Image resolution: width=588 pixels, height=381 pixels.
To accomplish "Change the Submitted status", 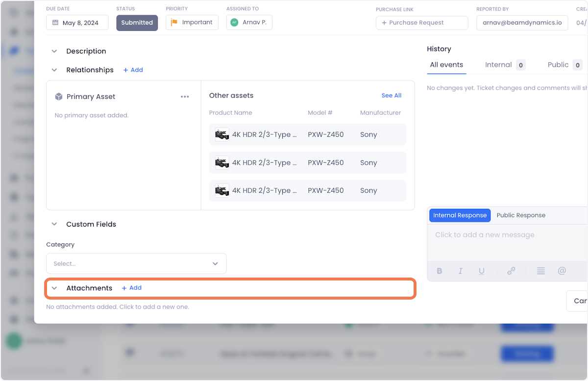I will tap(137, 23).
